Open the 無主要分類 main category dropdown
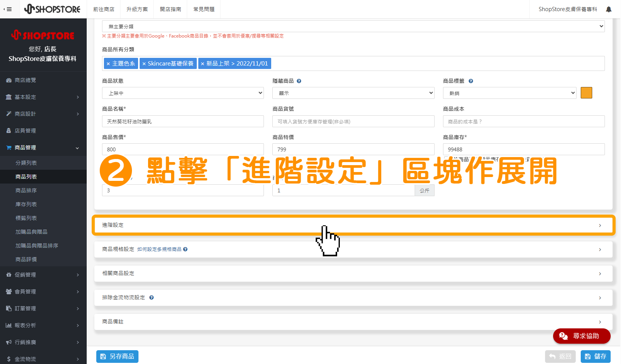Viewport: 621px width, 364px height. coord(353,26)
